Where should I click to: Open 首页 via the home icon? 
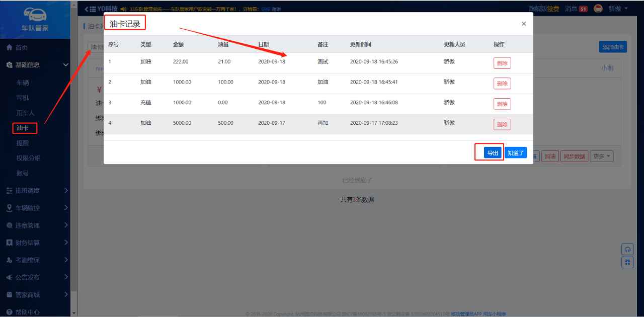coord(9,47)
